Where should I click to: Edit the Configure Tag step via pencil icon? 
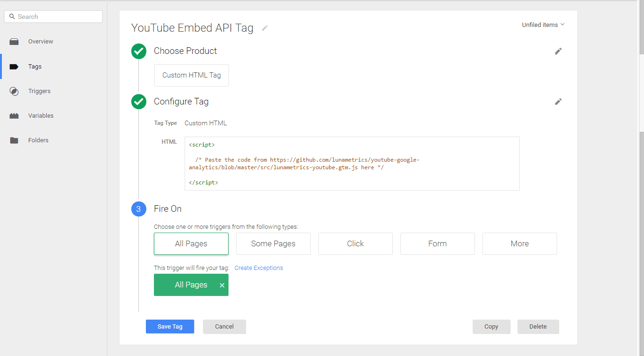pyautogui.click(x=558, y=102)
